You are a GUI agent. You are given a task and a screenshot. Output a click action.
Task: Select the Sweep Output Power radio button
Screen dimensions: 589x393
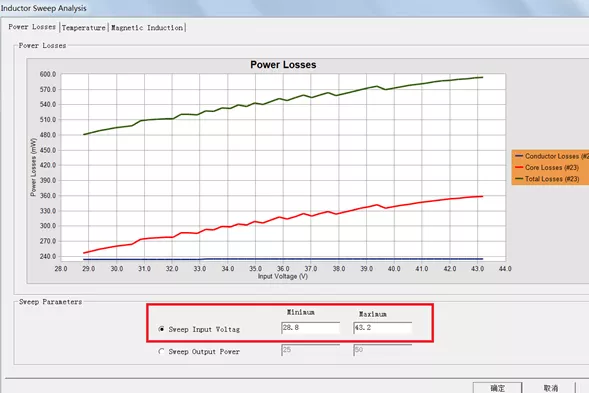(161, 351)
